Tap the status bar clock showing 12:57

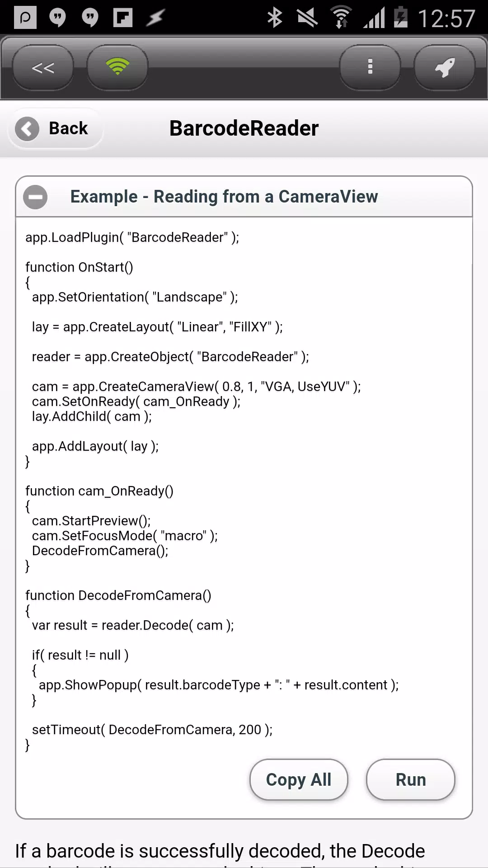tap(446, 19)
